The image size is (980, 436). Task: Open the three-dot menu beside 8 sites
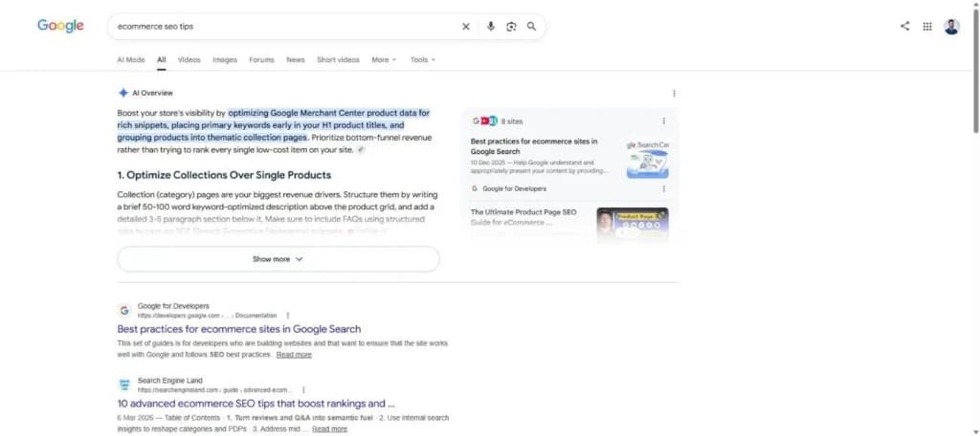(664, 121)
